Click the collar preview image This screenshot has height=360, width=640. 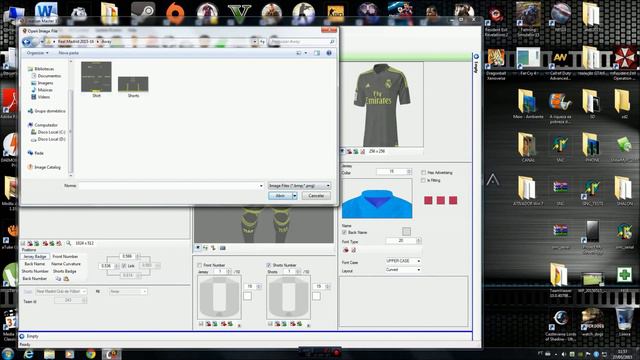tap(377, 198)
